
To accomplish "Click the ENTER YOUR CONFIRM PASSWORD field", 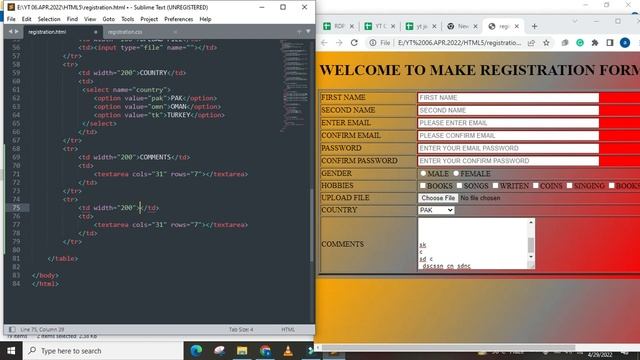I will pos(508,161).
